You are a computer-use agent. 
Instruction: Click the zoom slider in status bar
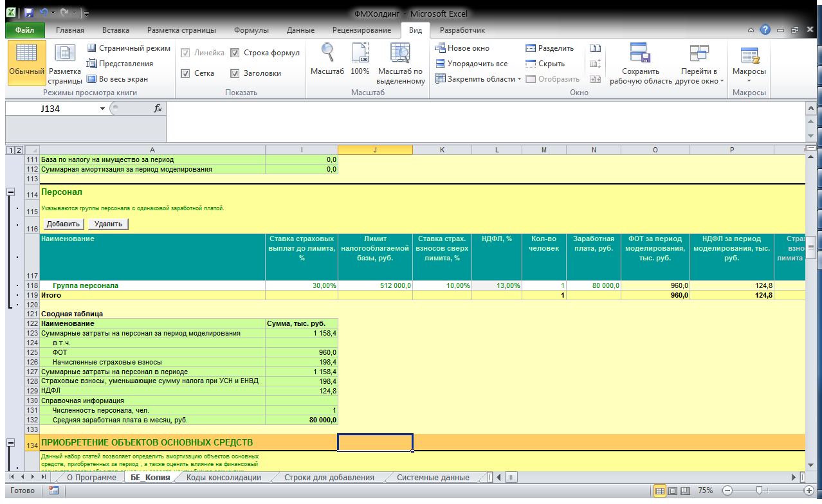pyautogui.click(x=760, y=491)
